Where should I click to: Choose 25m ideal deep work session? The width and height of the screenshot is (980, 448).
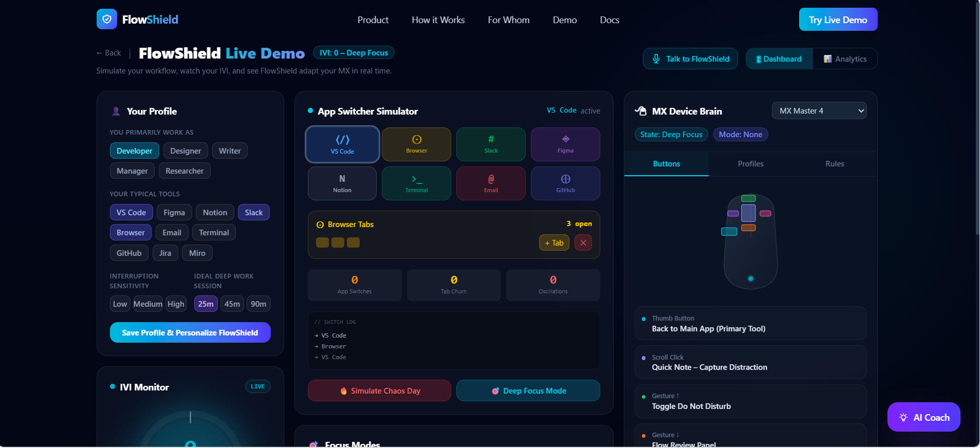click(x=206, y=304)
